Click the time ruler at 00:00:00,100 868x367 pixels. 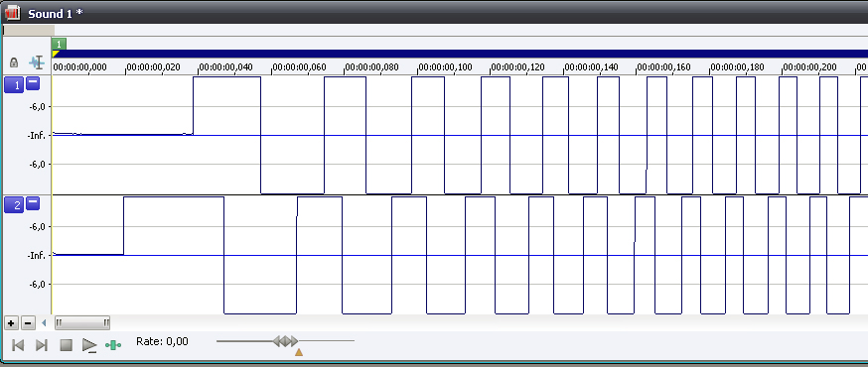pyautogui.click(x=445, y=67)
